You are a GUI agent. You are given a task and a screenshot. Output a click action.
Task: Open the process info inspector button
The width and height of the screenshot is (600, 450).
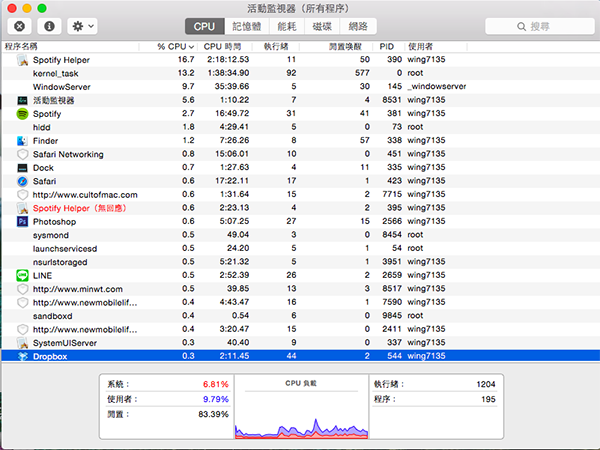[x=49, y=26]
